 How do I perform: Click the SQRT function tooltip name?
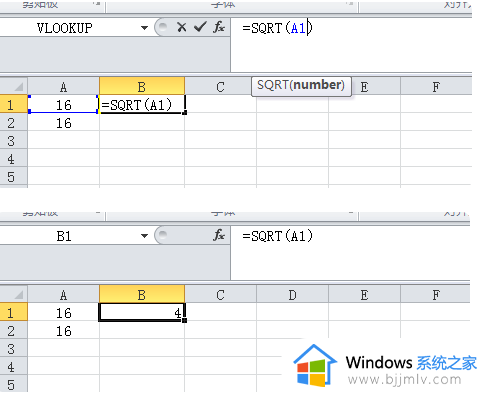(x=272, y=85)
